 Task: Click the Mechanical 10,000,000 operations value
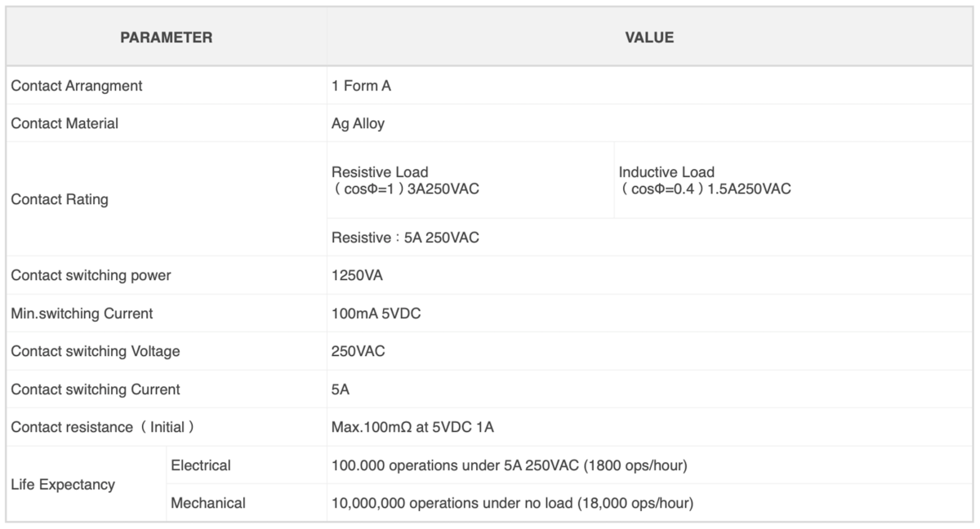tap(512, 503)
